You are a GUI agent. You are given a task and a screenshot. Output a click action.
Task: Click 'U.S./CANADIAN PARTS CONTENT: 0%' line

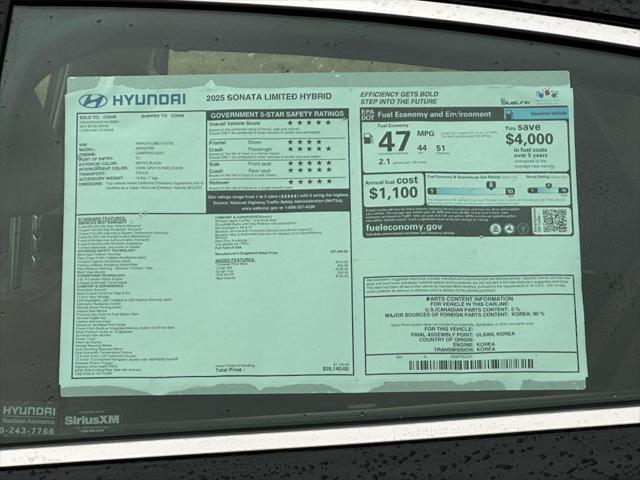point(472,309)
